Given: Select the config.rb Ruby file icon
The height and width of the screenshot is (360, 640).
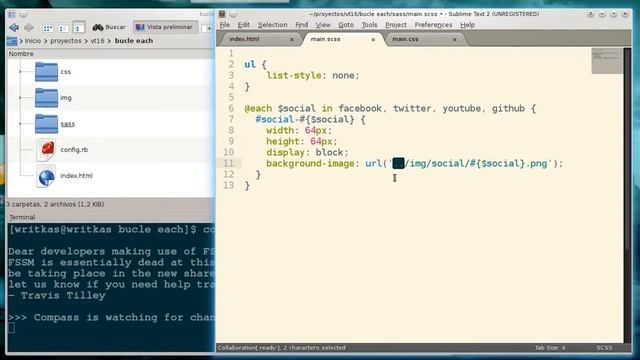Looking at the screenshot, I should 46,149.
